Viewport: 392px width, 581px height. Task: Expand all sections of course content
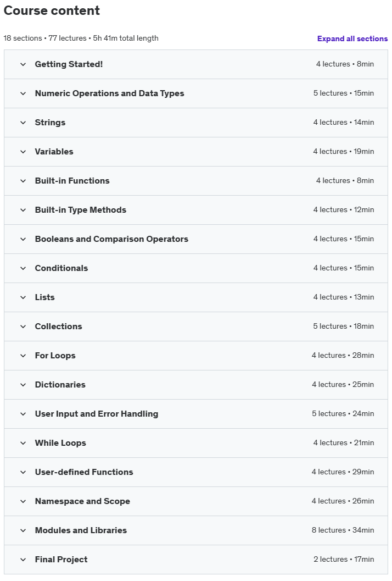point(352,38)
